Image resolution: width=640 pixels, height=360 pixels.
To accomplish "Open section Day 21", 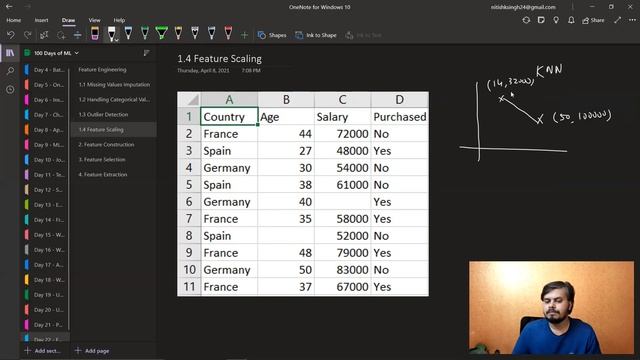I will tap(45, 325).
